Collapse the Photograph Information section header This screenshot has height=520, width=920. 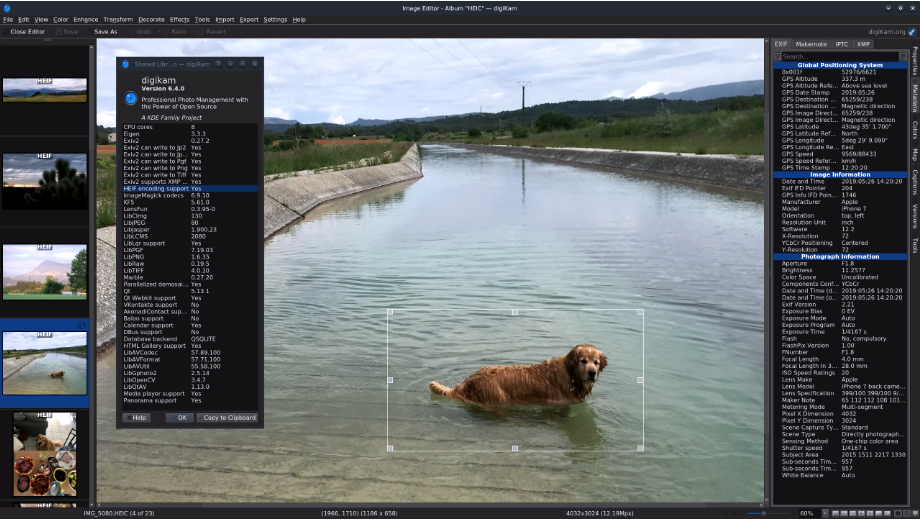point(839,256)
